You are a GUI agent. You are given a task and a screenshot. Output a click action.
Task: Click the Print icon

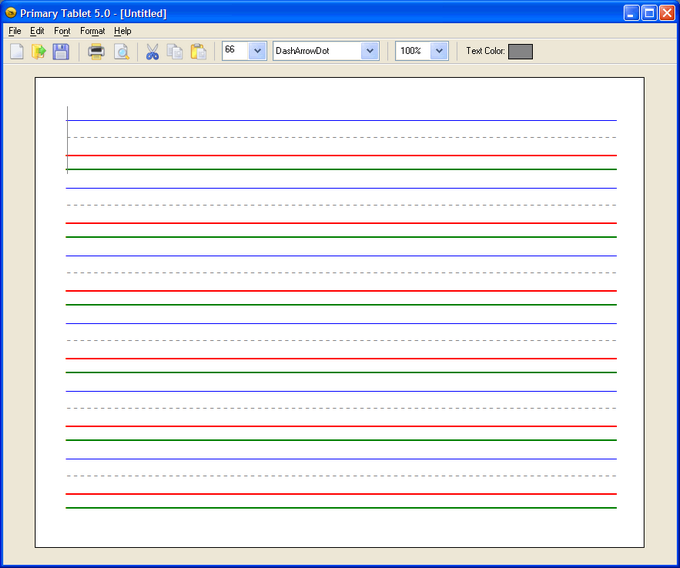(97, 51)
